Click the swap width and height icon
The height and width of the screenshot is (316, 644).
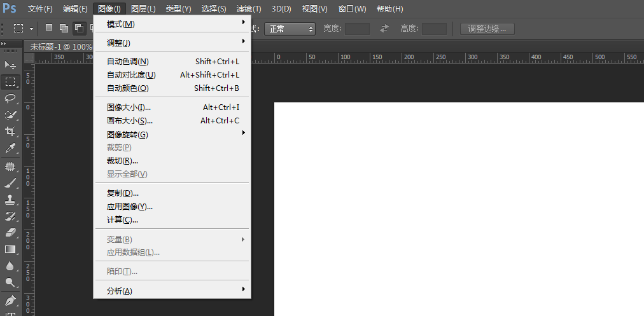pyautogui.click(x=384, y=29)
